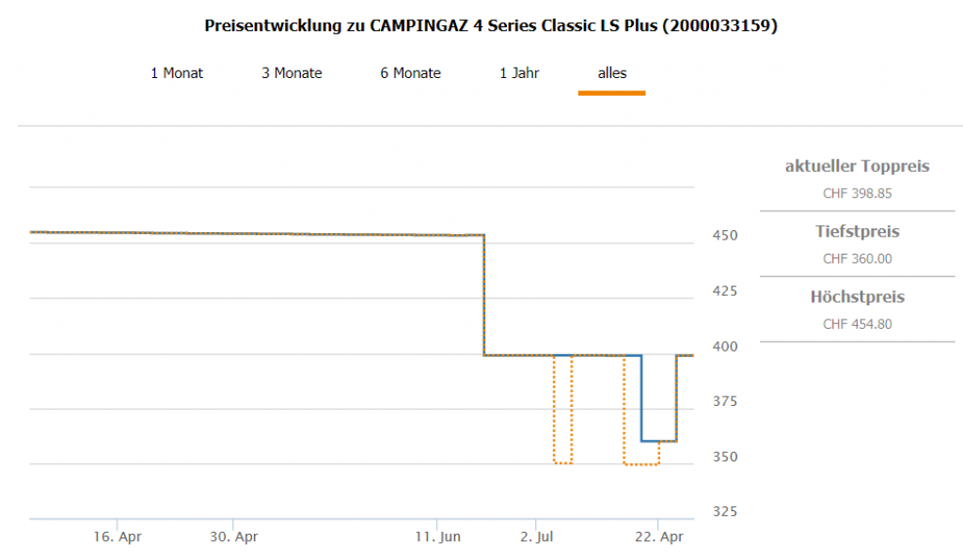Click the "11. Jun" date on the axis

(437, 537)
